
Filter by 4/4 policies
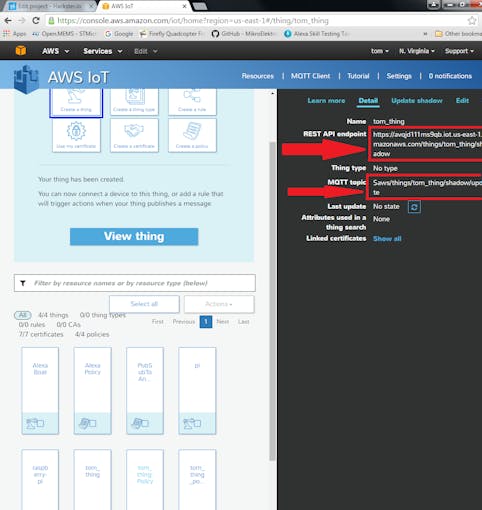click(92, 334)
